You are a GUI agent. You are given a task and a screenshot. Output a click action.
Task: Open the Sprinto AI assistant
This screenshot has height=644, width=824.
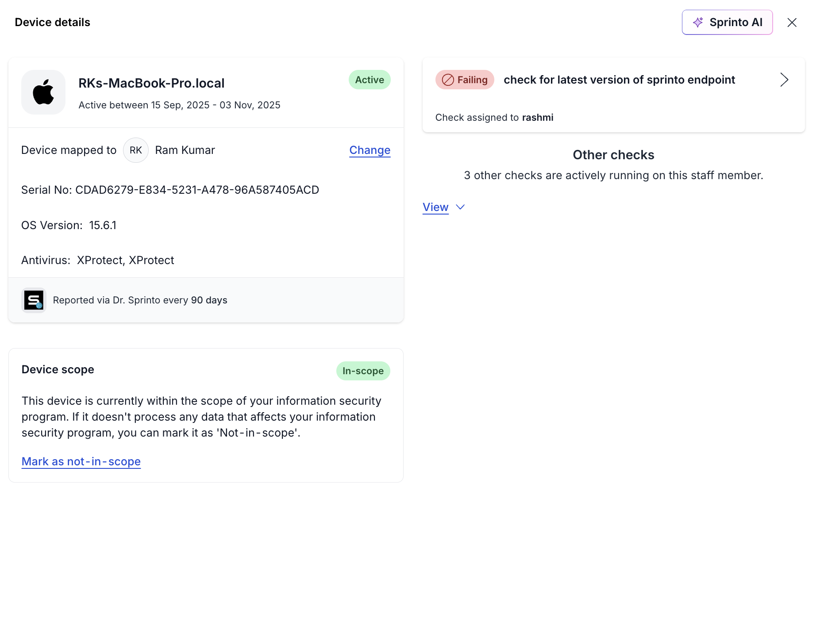pyautogui.click(x=727, y=23)
